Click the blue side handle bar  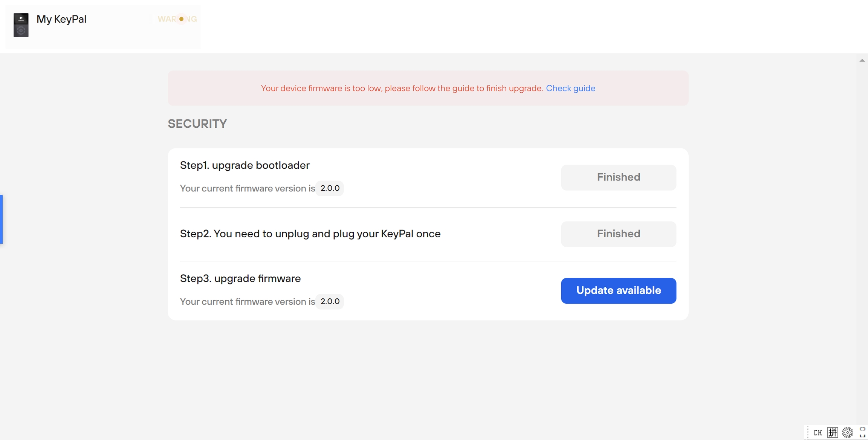[x=2, y=219]
